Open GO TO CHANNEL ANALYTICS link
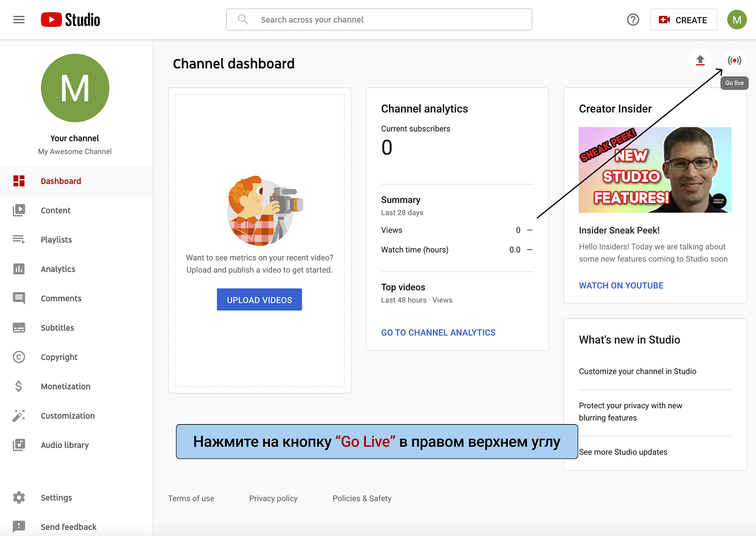 [x=438, y=333]
